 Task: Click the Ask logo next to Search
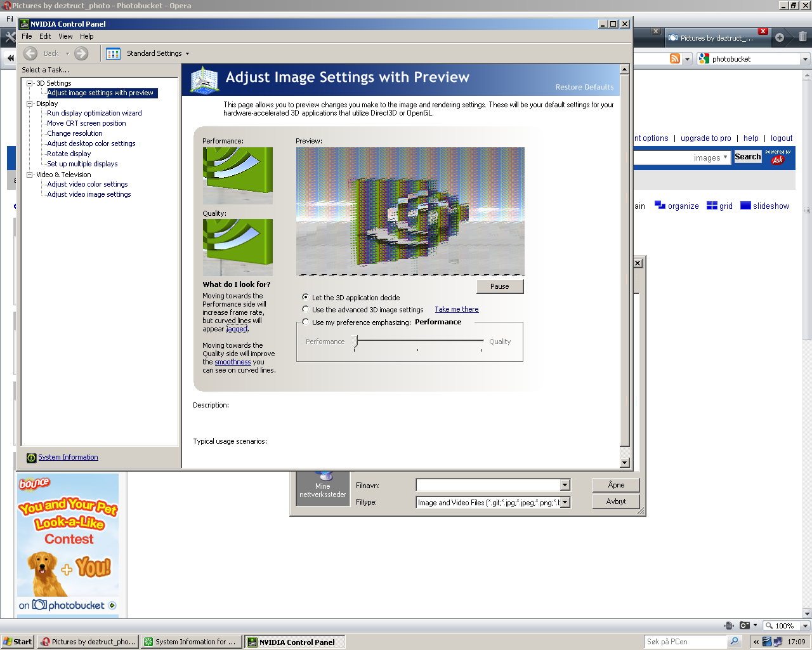tap(777, 159)
